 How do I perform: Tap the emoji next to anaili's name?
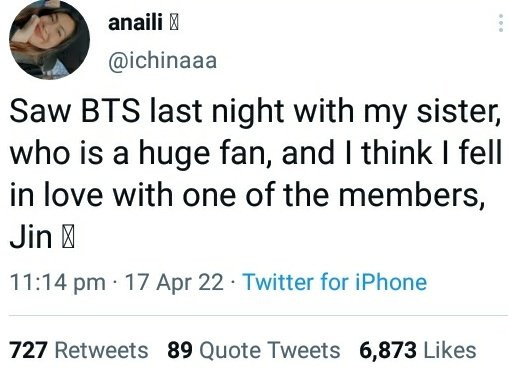click(x=174, y=23)
